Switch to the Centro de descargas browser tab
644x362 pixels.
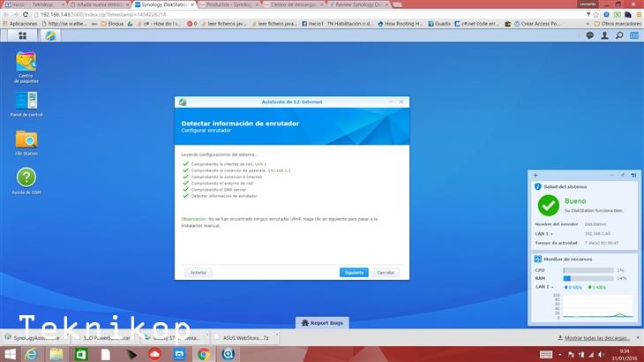pyautogui.click(x=293, y=4)
